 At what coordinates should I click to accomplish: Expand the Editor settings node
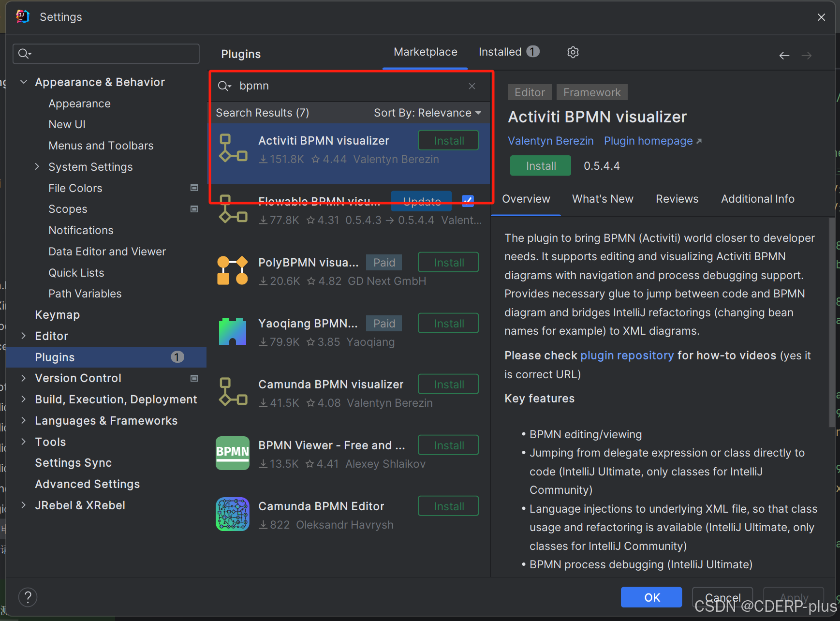[23, 336]
